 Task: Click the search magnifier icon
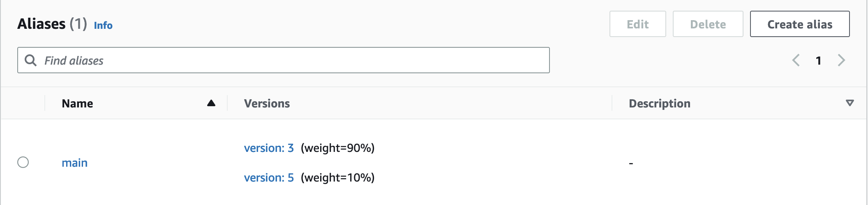point(31,61)
